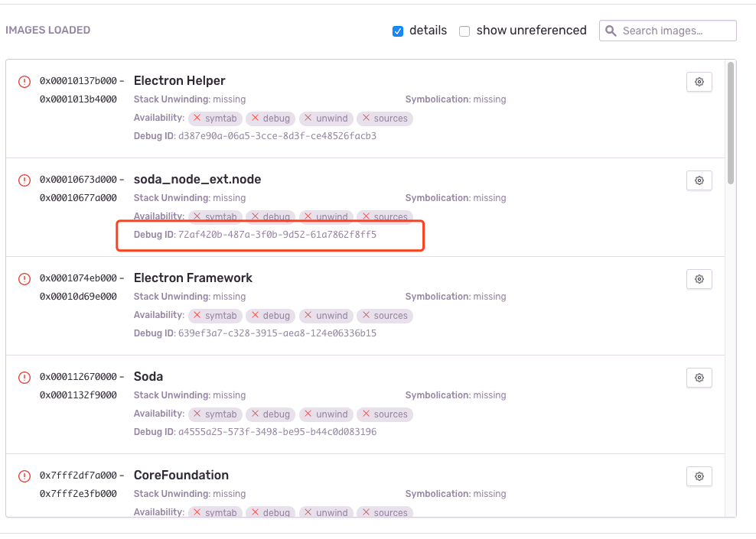Click the debug availability pill for Soda

270,414
